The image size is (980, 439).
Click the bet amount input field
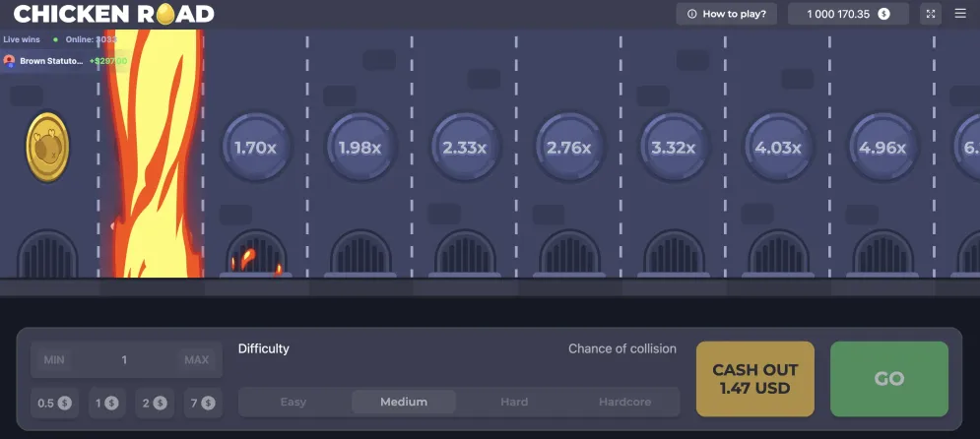[125, 360]
